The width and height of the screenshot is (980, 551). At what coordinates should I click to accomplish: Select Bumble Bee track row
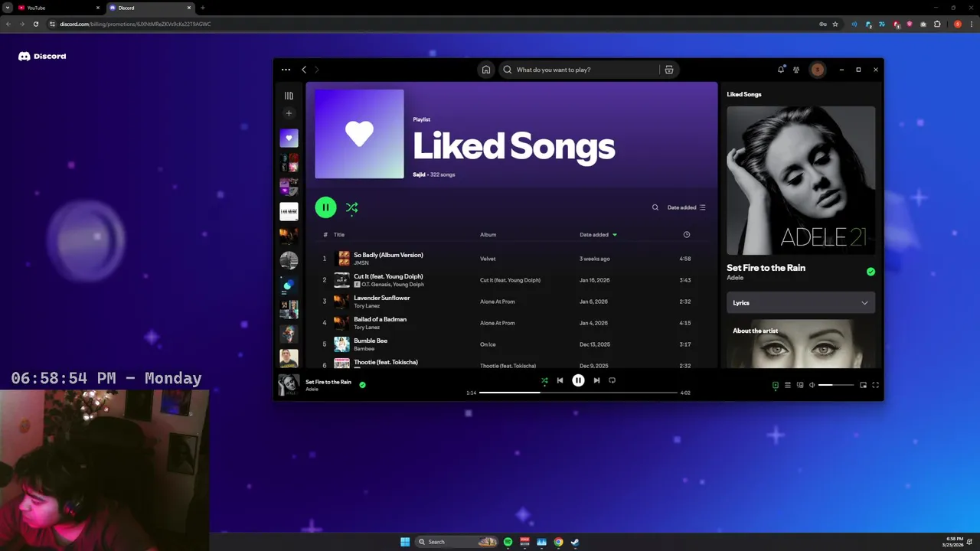511,344
